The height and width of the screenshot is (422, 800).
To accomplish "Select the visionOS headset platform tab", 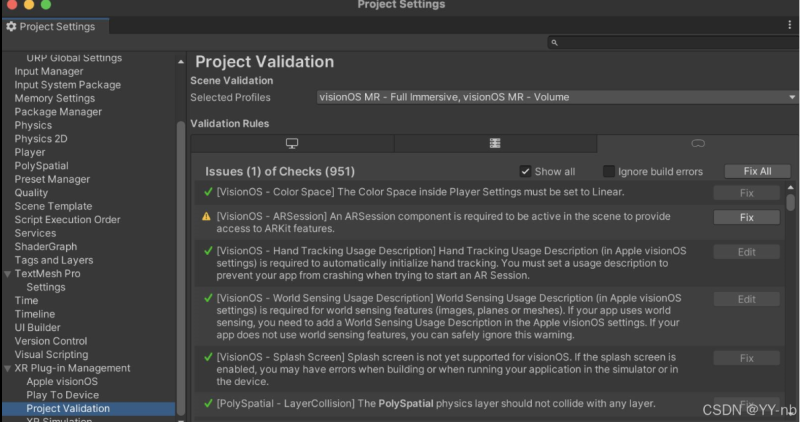I will coord(697,144).
